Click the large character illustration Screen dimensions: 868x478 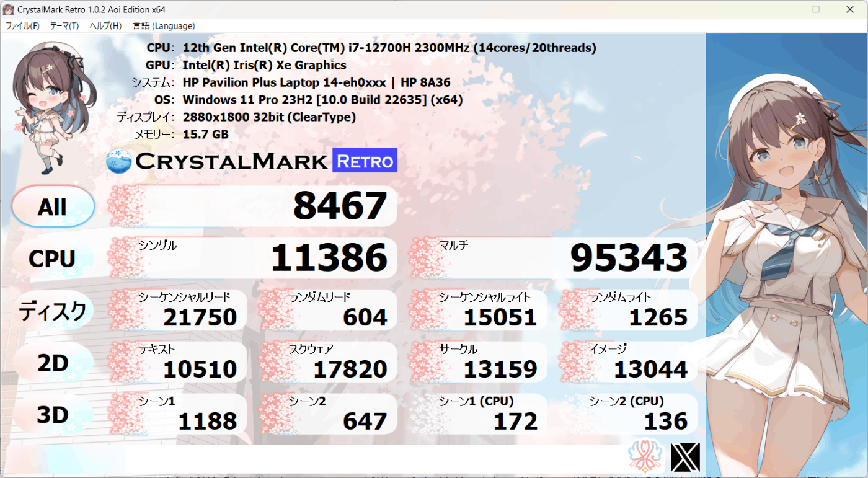pyautogui.click(x=786, y=255)
